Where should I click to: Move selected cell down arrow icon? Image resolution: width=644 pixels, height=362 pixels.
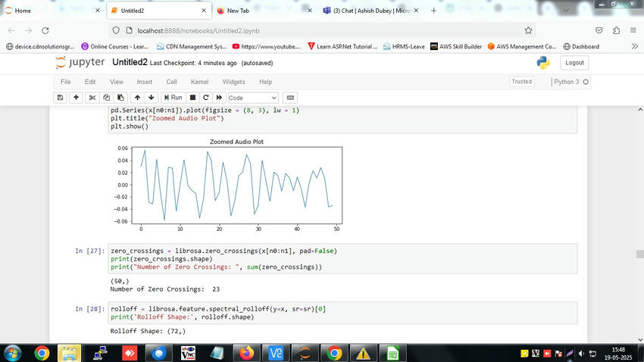click(151, 98)
